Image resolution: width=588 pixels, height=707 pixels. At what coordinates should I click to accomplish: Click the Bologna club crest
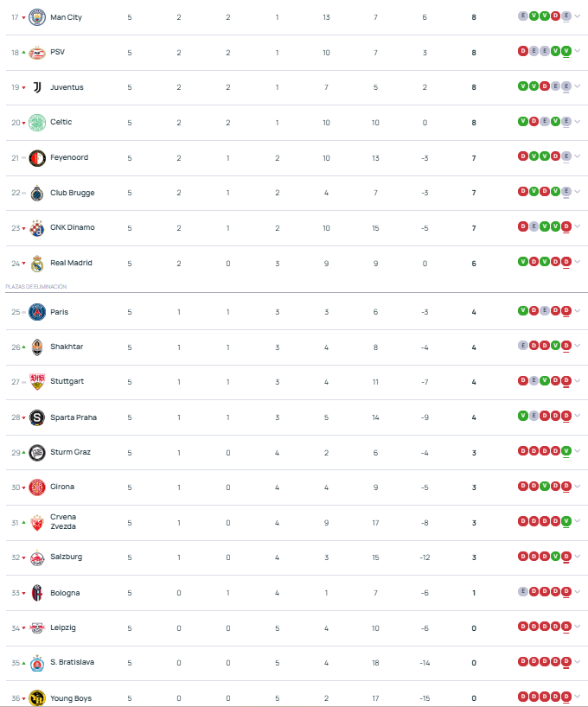[37, 593]
